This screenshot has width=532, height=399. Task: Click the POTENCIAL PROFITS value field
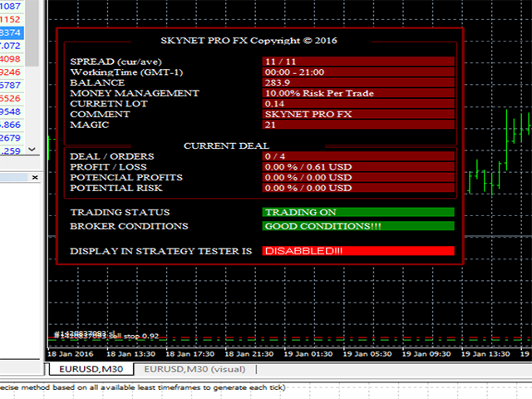click(x=358, y=177)
